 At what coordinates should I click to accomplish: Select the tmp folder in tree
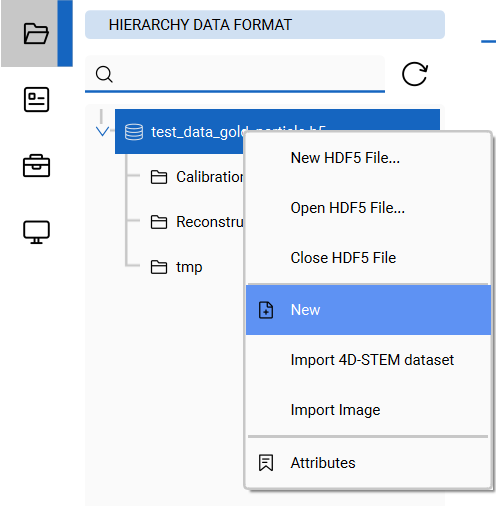[x=189, y=267]
